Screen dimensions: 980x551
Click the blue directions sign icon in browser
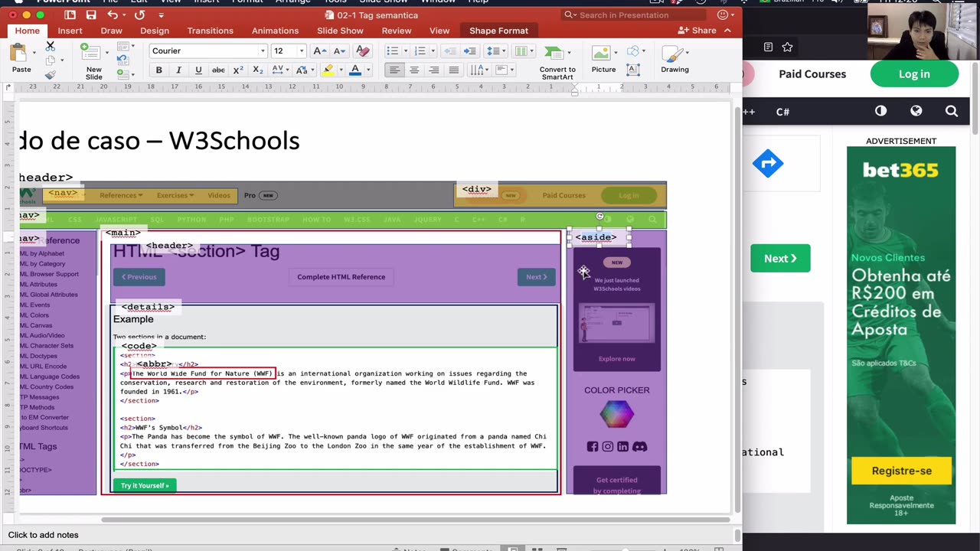pos(768,163)
